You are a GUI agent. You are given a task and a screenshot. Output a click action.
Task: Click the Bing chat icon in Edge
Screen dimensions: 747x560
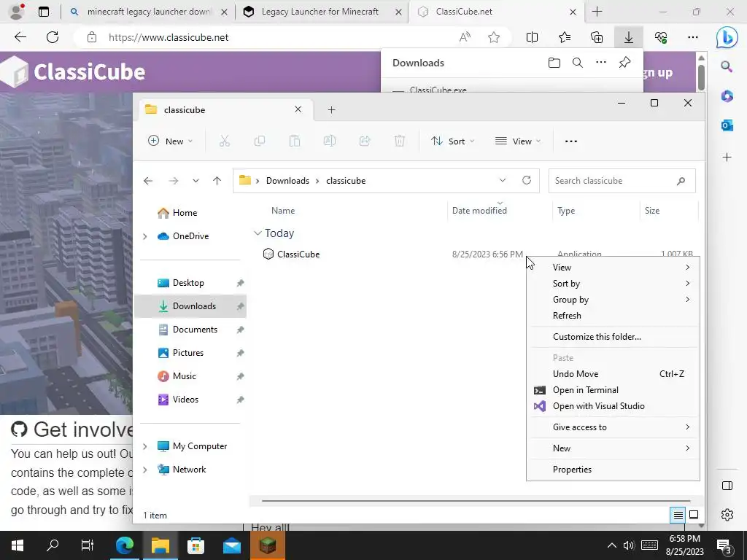pyautogui.click(x=727, y=37)
